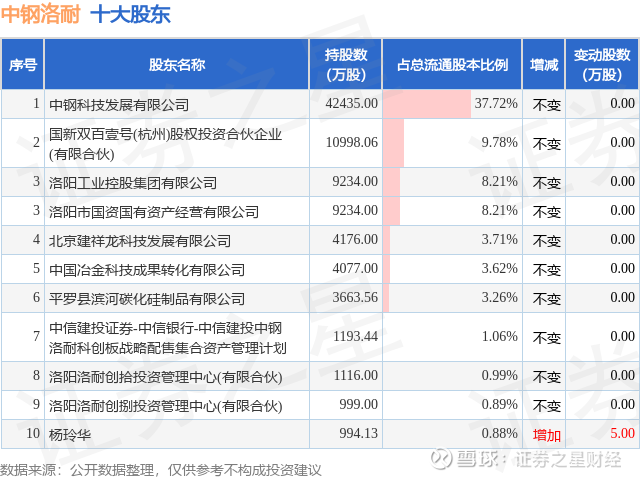640x479 pixels.
Task: Click the 3663.56 holdings value
Action: click(x=355, y=297)
